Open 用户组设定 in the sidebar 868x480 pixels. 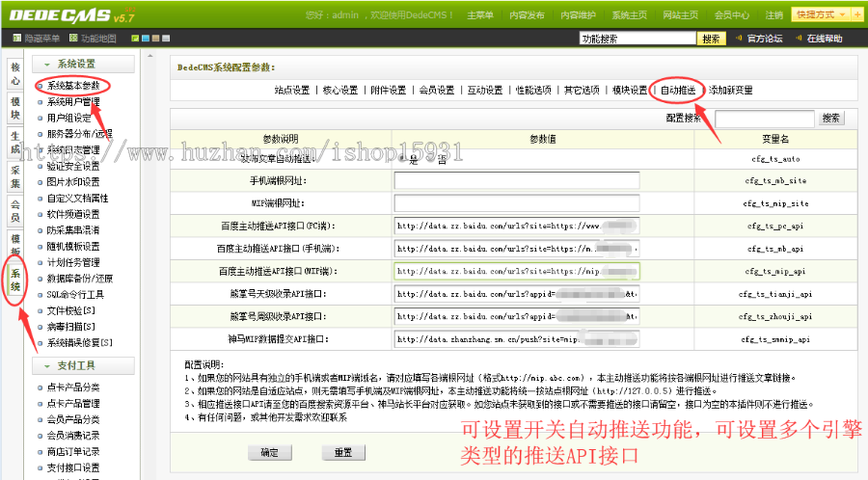click(x=69, y=118)
